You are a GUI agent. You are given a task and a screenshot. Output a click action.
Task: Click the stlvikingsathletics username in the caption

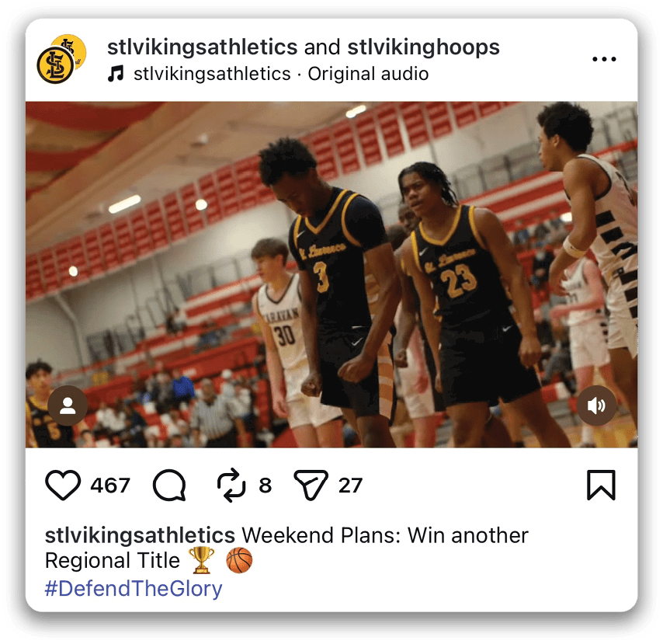pos(140,536)
